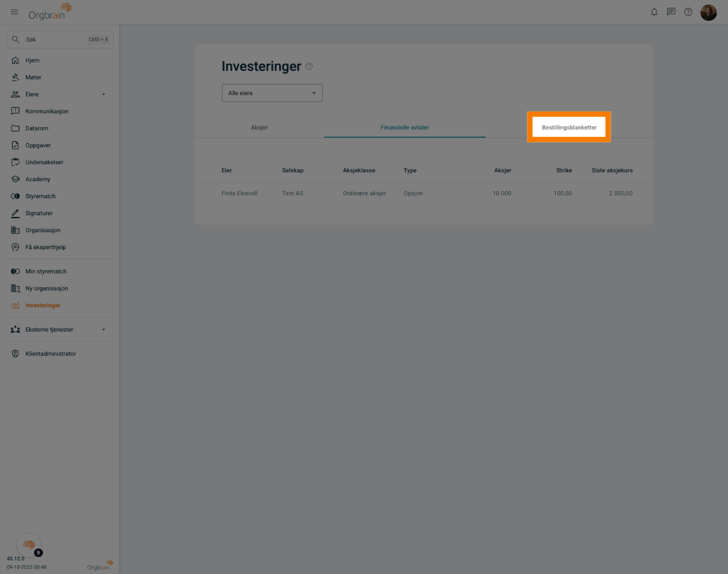Click the Ordinære aksjer cell

[364, 193]
